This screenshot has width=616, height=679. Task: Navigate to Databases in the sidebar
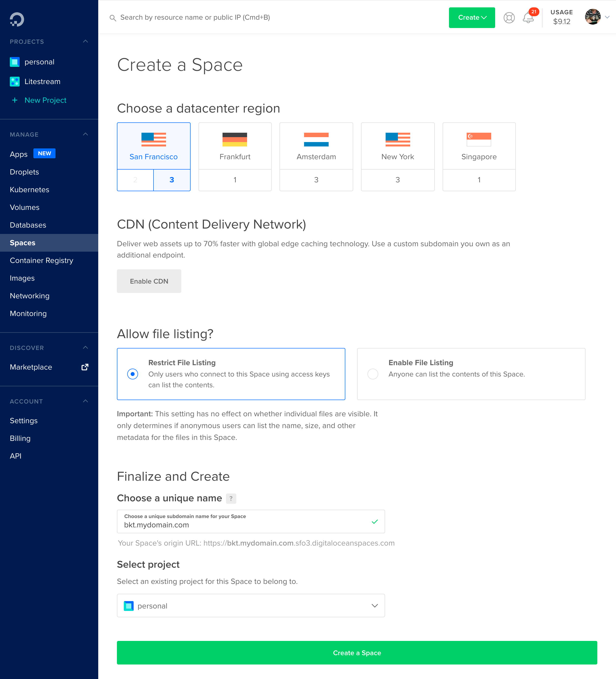tap(28, 225)
